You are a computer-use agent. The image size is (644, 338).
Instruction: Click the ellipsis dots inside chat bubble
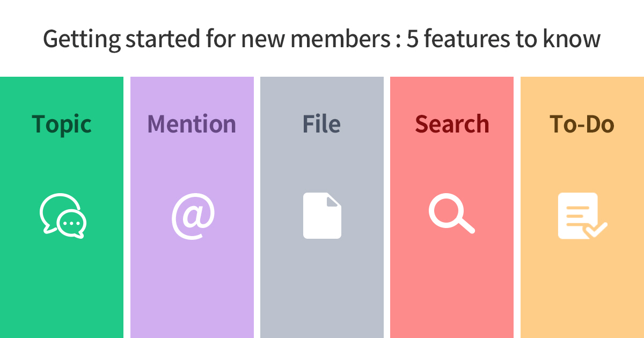tap(71, 224)
